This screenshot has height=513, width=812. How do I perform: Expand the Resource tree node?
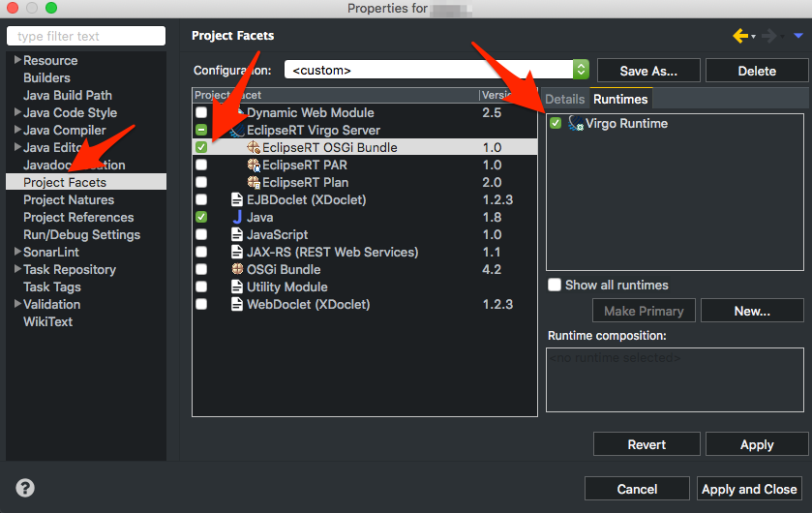[x=17, y=60]
